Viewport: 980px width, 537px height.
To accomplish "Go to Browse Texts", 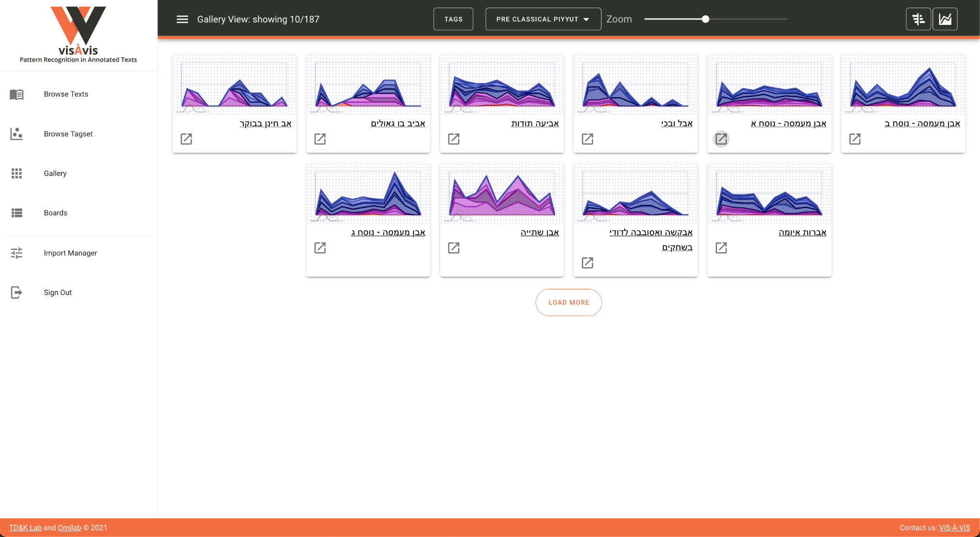I will 66,94.
